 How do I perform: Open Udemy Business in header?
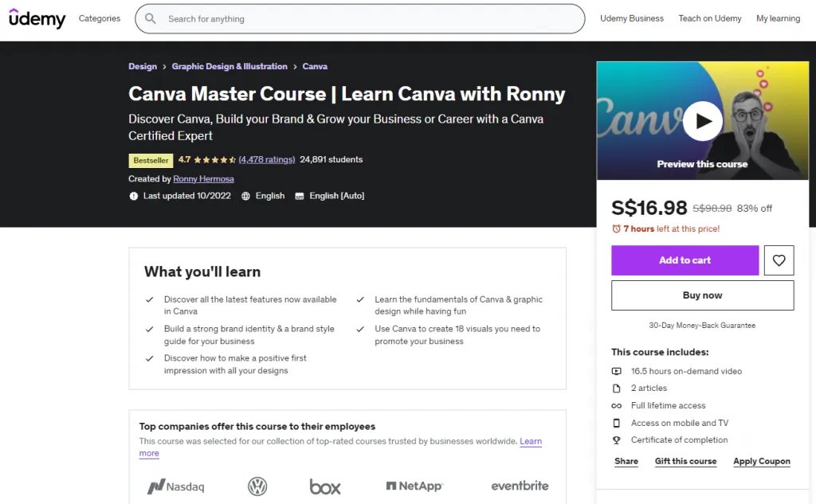632,18
